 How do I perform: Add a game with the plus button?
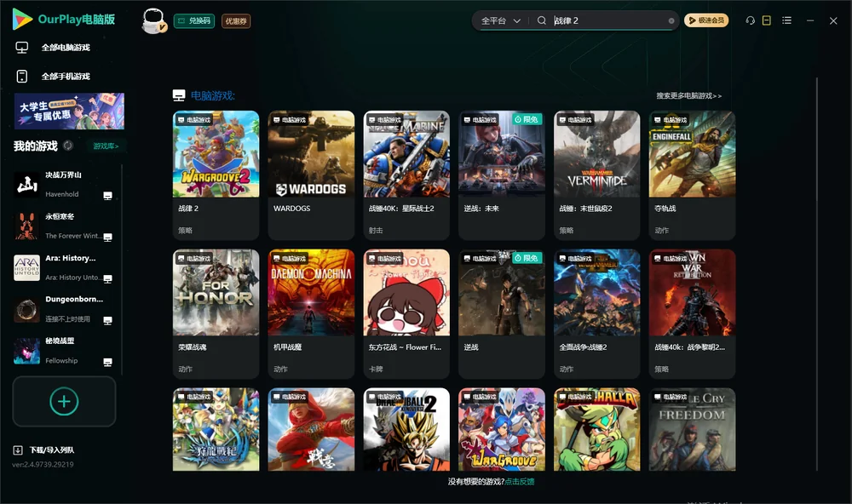[x=64, y=401]
